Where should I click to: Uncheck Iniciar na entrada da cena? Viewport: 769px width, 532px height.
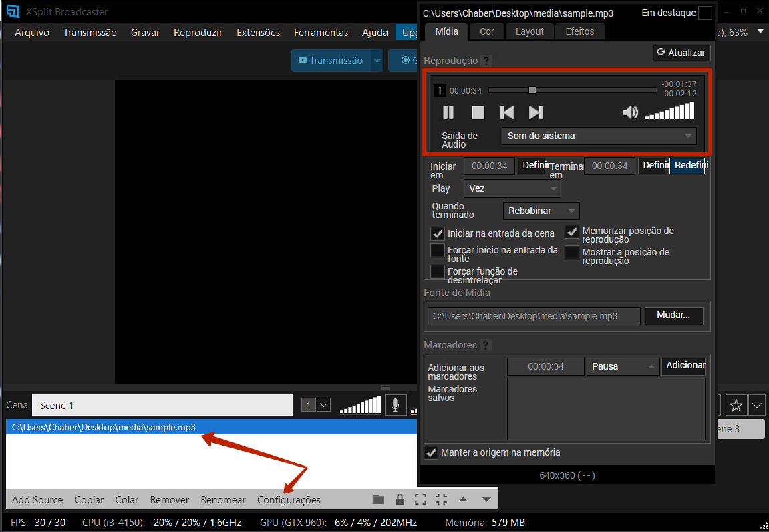point(438,233)
